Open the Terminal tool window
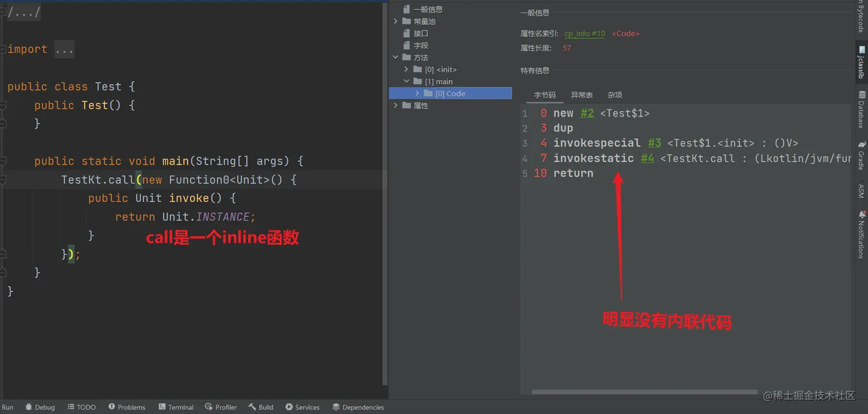This screenshot has height=414, width=868. pyautogui.click(x=176, y=407)
